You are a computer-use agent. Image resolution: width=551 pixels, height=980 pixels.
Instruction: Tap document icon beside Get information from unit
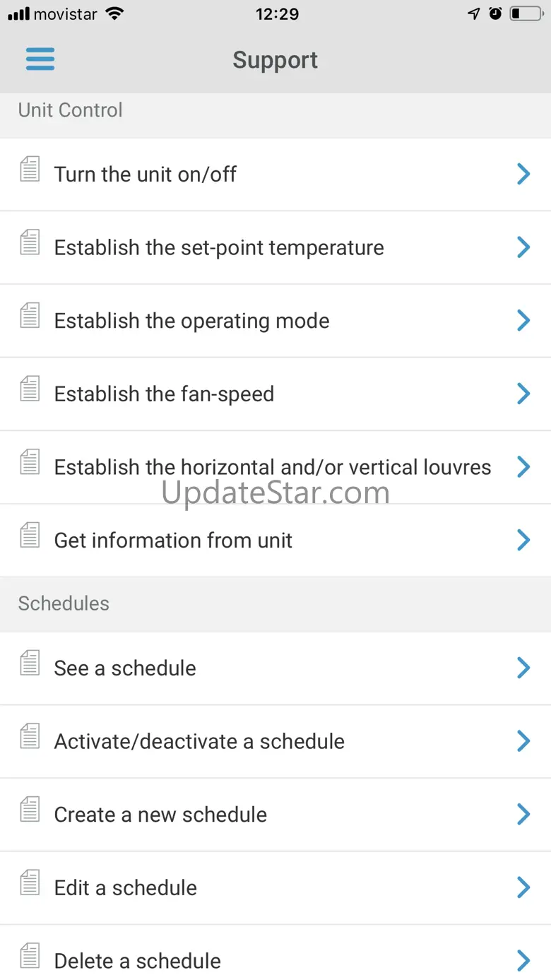[x=30, y=536]
